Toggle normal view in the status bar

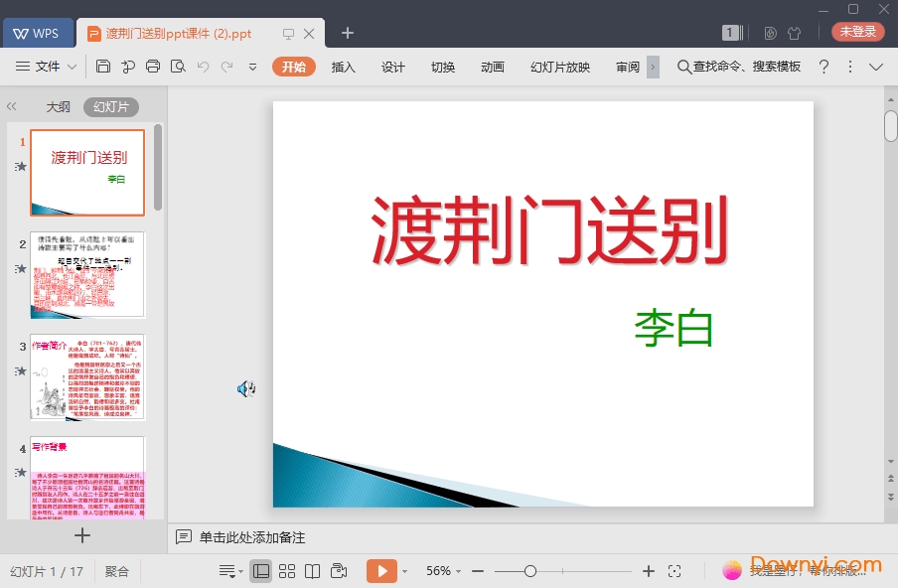pyautogui.click(x=260, y=571)
